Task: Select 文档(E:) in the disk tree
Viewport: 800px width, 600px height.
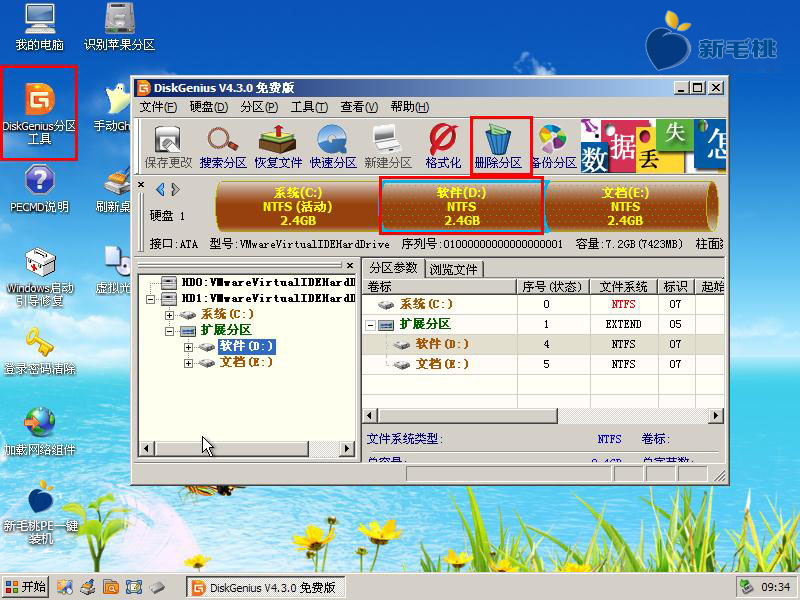Action: click(246, 362)
